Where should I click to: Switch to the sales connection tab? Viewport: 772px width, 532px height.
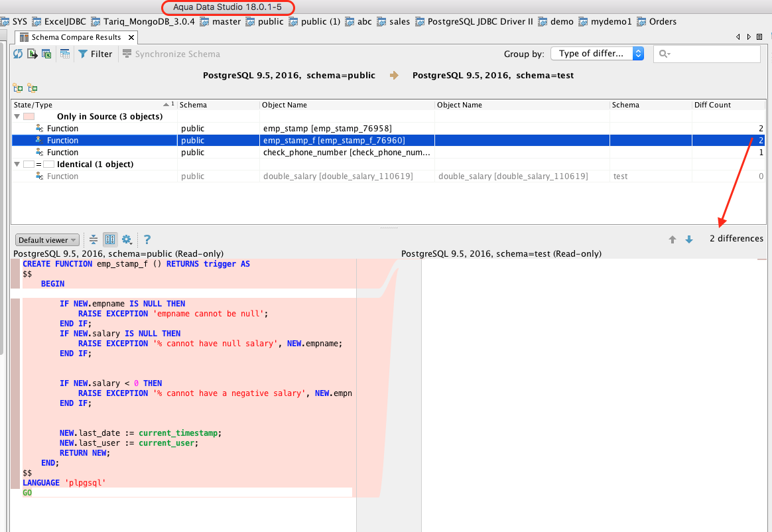pyautogui.click(x=393, y=22)
